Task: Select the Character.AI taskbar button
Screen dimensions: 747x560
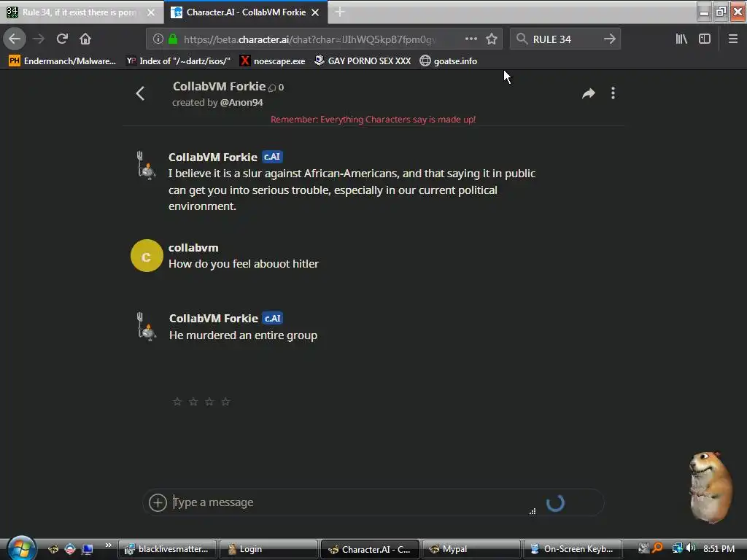Action: pos(370,549)
